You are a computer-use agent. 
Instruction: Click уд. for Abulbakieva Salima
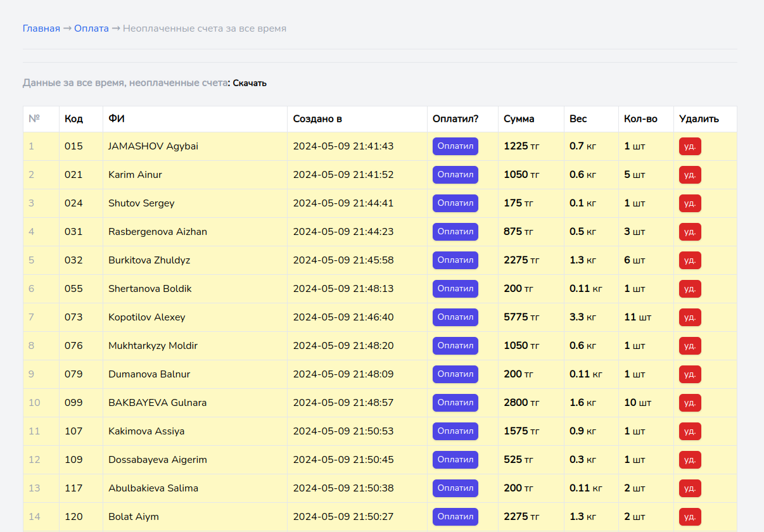coord(690,488)
